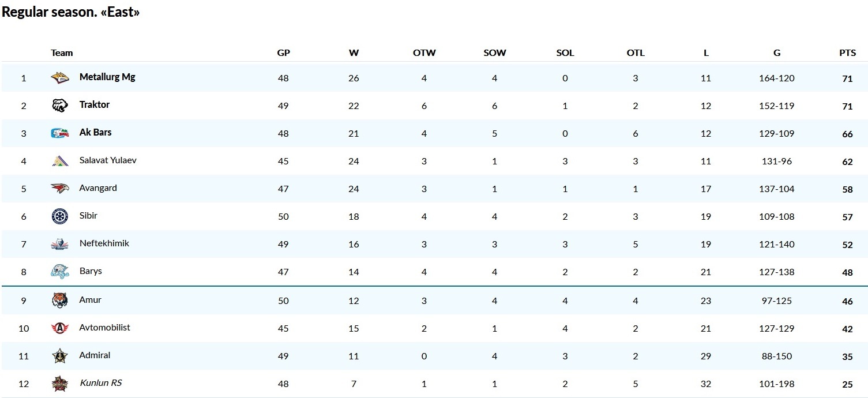Click the Kunlun RS team logo

tap(60, 384)
